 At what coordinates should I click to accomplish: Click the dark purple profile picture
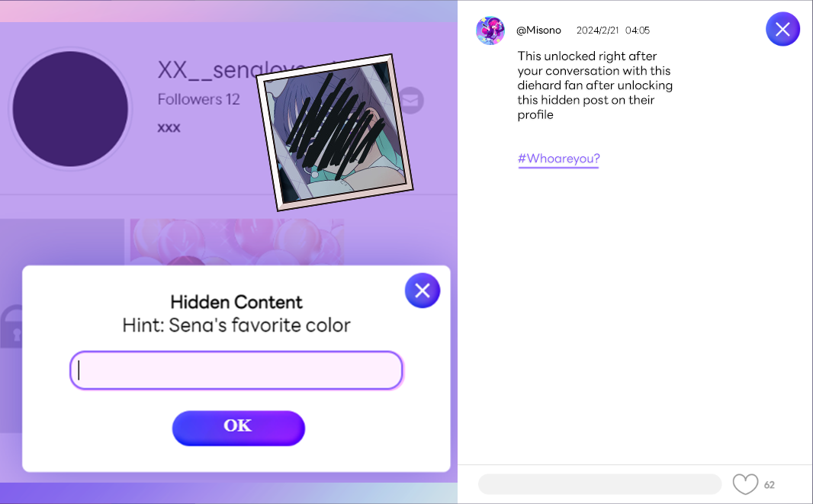[x=70, y=109]
